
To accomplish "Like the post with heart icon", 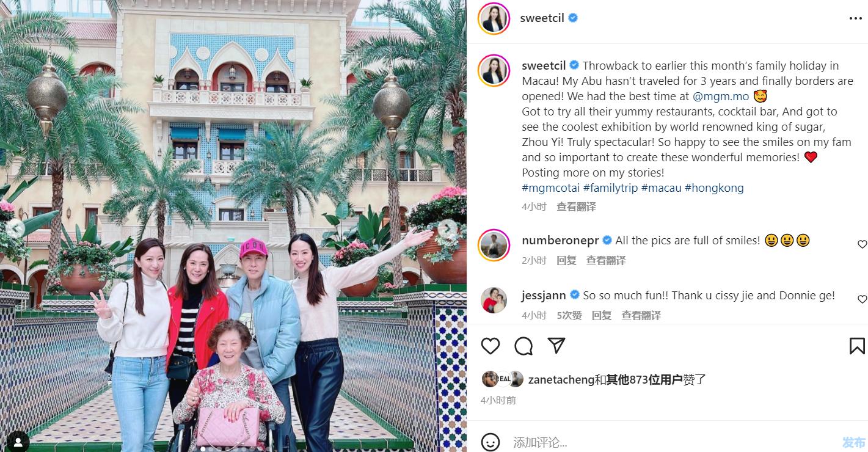I will [x=491, y=346].
